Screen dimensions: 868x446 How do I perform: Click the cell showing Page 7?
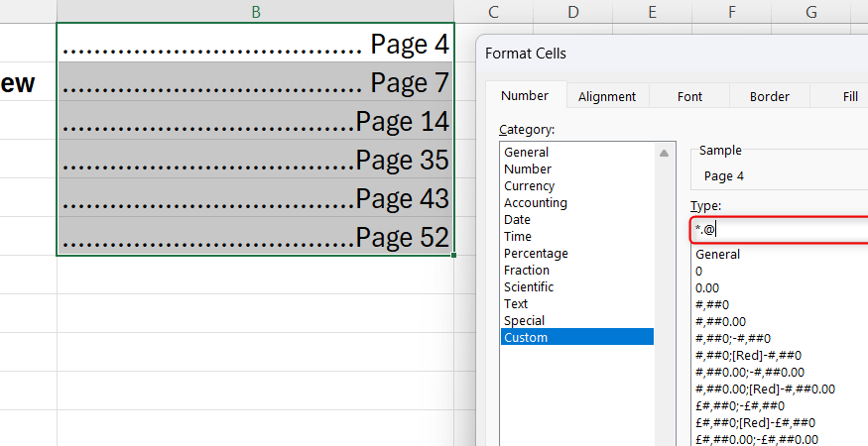tap(255, 81)
